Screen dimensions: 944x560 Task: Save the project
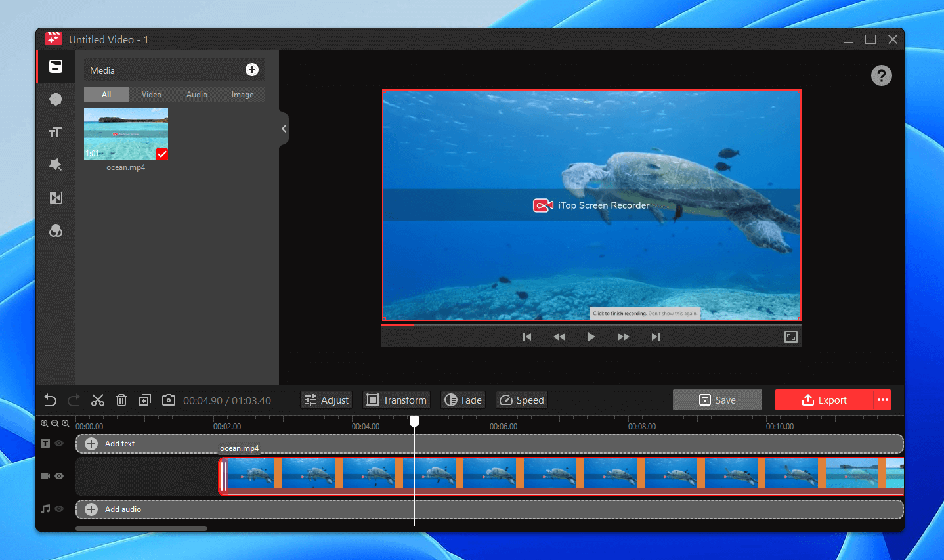pyautogui.click(x=718, y=400)
